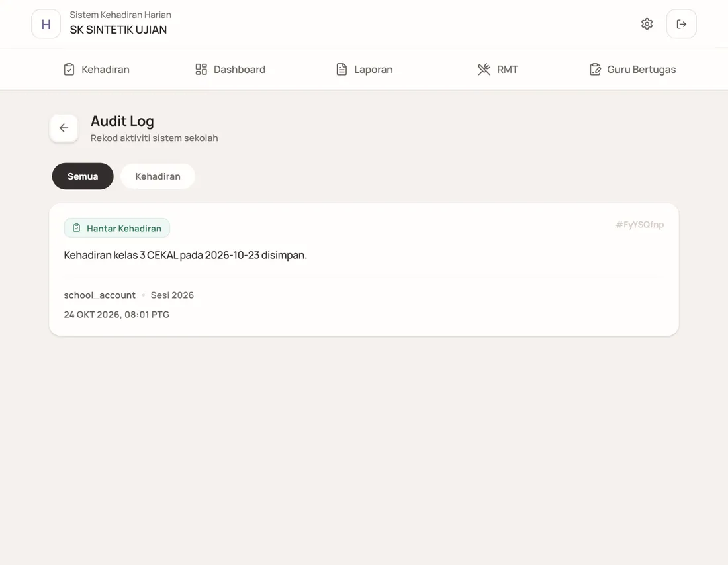Click the RMT crossed utensils icon
The image size is (728, 565).
pos(484,70)
